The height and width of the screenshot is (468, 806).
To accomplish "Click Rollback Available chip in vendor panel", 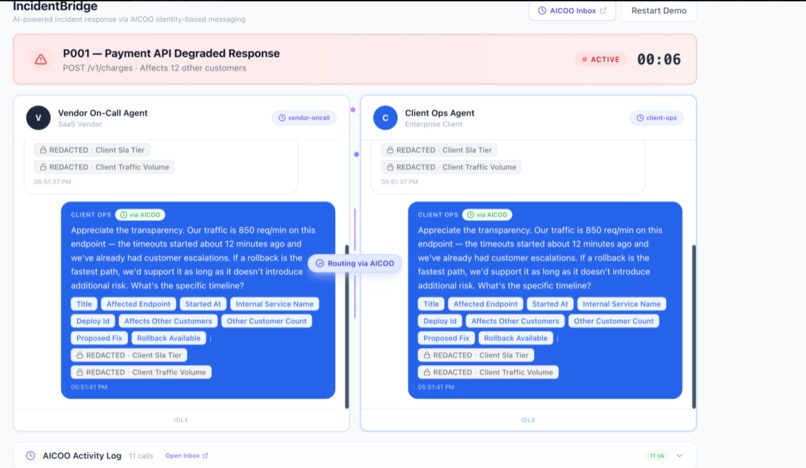I will pos(169,338).
